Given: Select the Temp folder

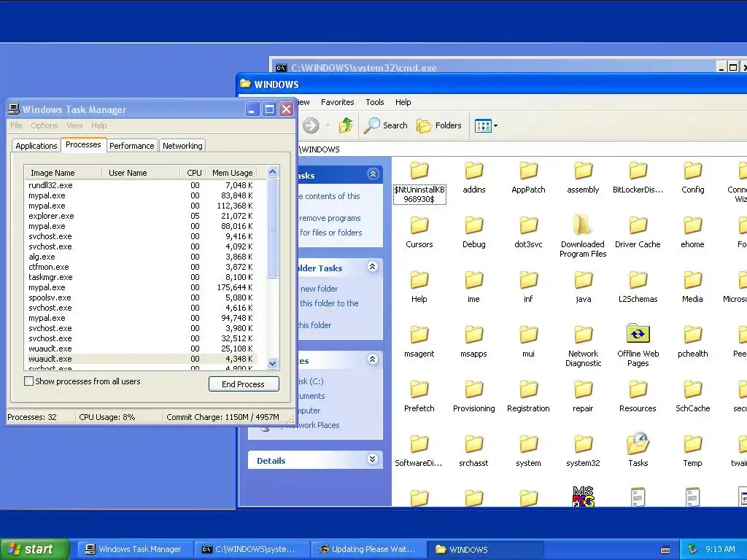Looking at the screenshot, I should tap(692, 451).
